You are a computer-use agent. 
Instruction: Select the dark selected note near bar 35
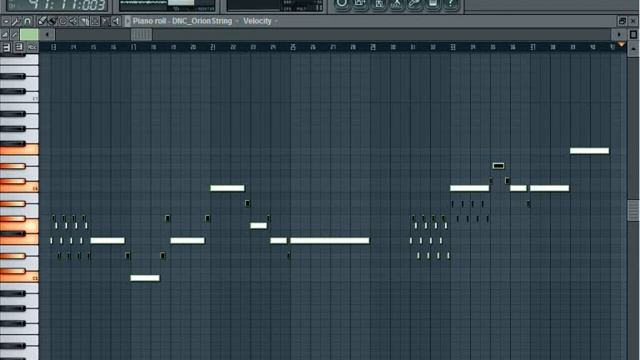pos(498,166)
